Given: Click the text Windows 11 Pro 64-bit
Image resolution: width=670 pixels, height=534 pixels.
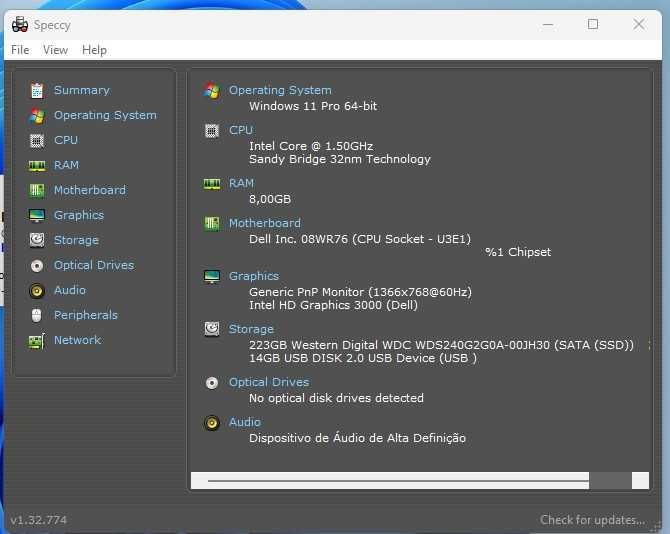Looking at the screenshot, I should (x=313, y=106).
